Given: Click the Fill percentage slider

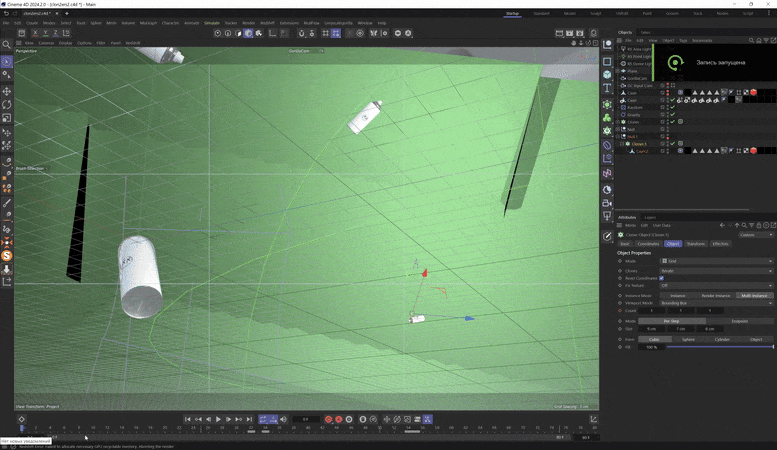Looking at the screenshot, I should (x=720, y=347).
